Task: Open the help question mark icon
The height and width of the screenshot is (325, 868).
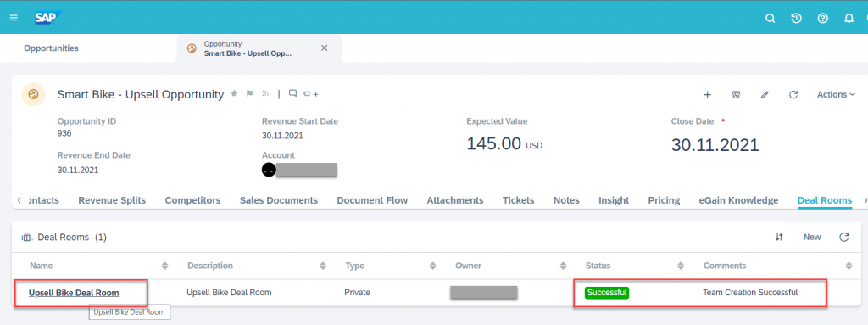Action: (x=822, y=19)
